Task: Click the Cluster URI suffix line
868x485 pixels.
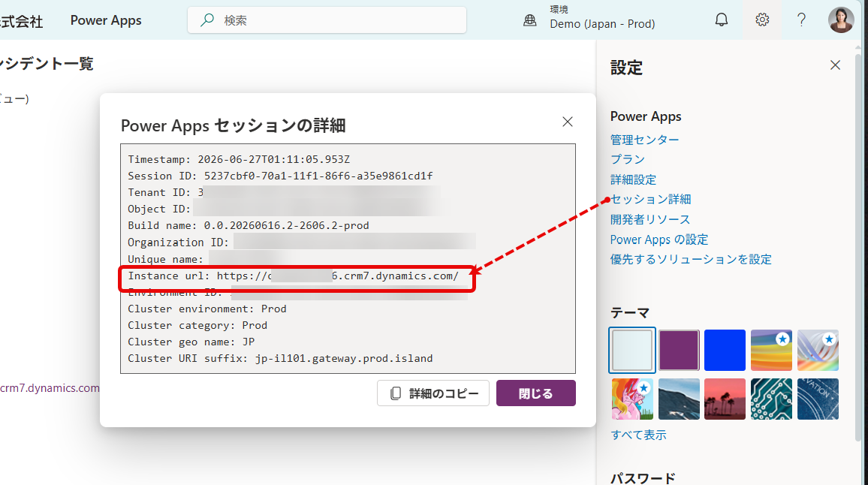Action: coord(280,359)
